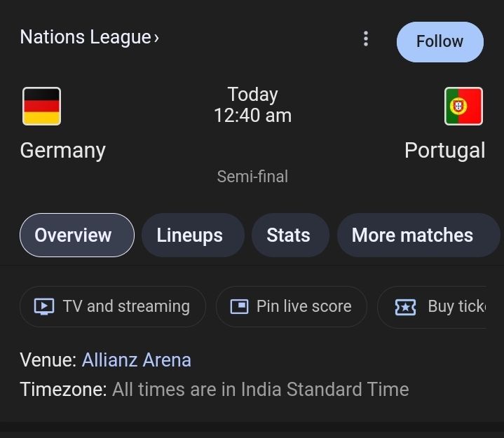Tap the Pin live score button
Screen dimensions: 504x438
coord(292,306)
